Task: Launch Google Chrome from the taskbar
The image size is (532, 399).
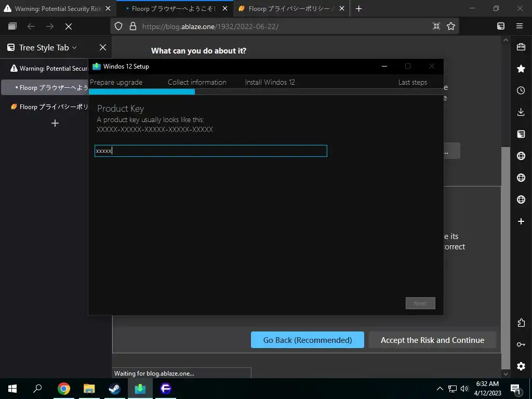Action: click(64, 389)
